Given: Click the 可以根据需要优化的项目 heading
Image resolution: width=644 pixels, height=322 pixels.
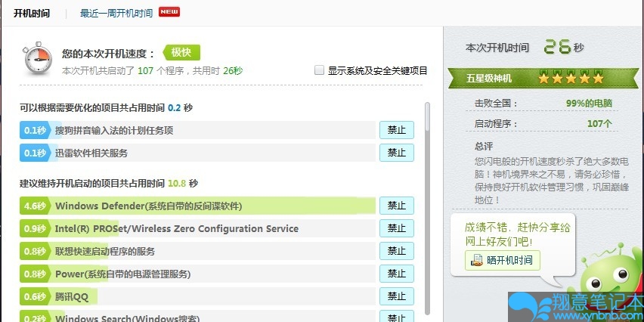Looking at the screenshot, I should 106,107.
